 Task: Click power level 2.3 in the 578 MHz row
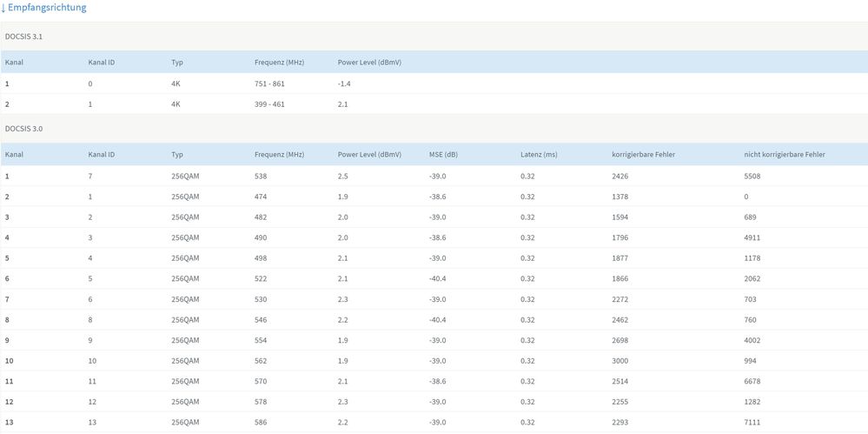(342, 402)
